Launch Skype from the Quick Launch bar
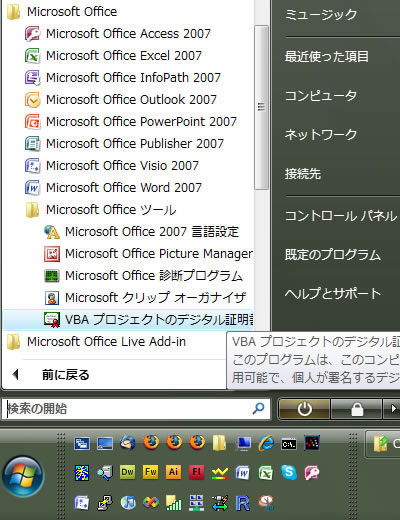Viewport: 400px width, 520px height. pos(289,472)
